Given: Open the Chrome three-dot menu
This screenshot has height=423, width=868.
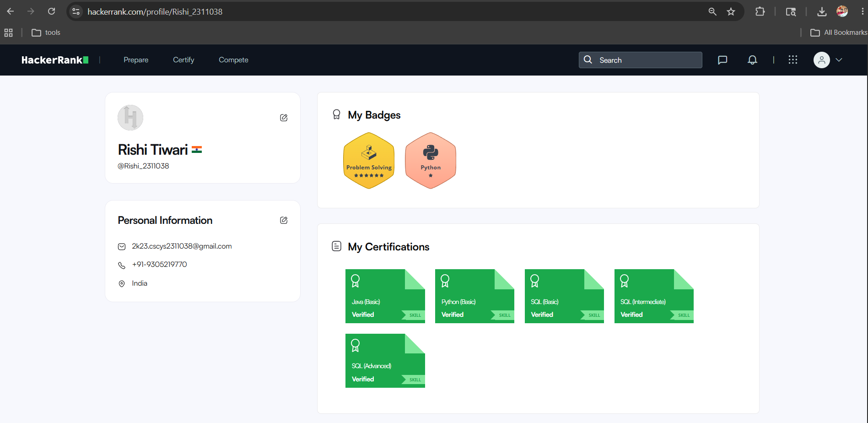Looking at the screenshot, I should click(863, 11).
